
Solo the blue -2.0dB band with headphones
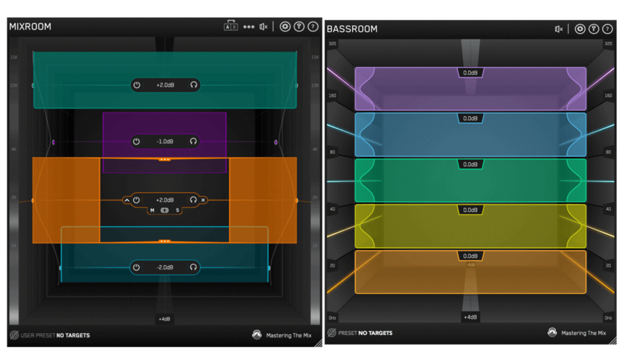(193, 267)
